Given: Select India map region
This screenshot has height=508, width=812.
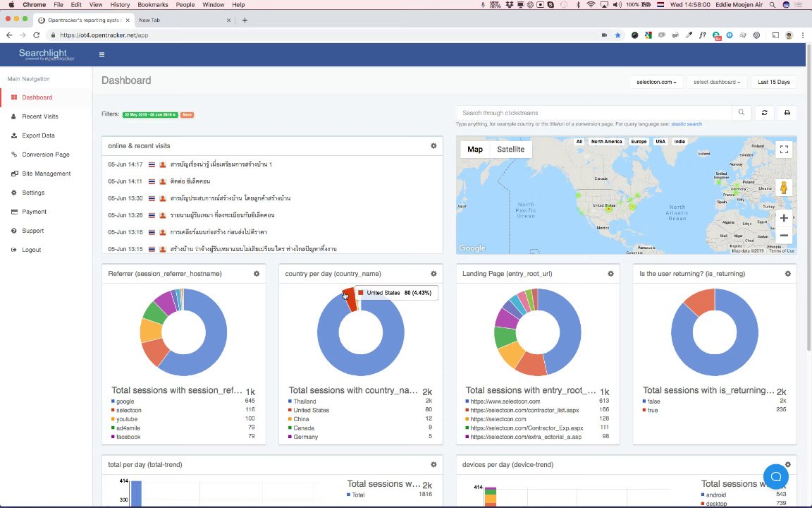Looking at the screenshot, I should coord(679,142).
